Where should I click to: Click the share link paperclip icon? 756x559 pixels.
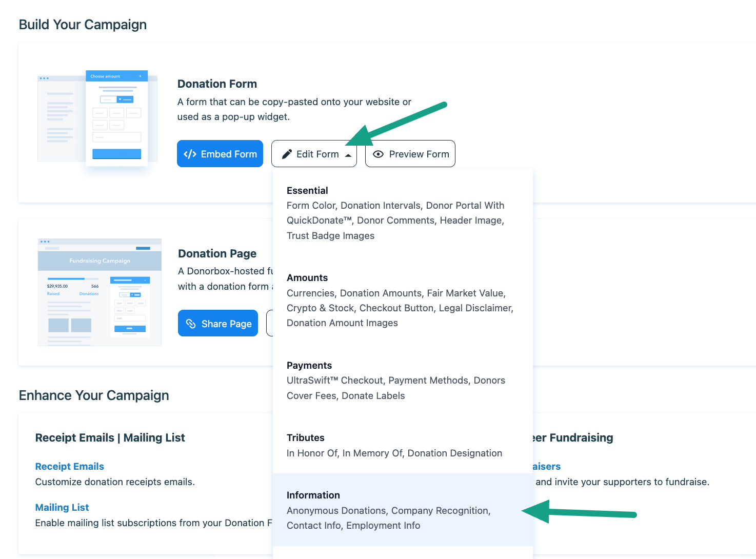(x=191, y=324)
